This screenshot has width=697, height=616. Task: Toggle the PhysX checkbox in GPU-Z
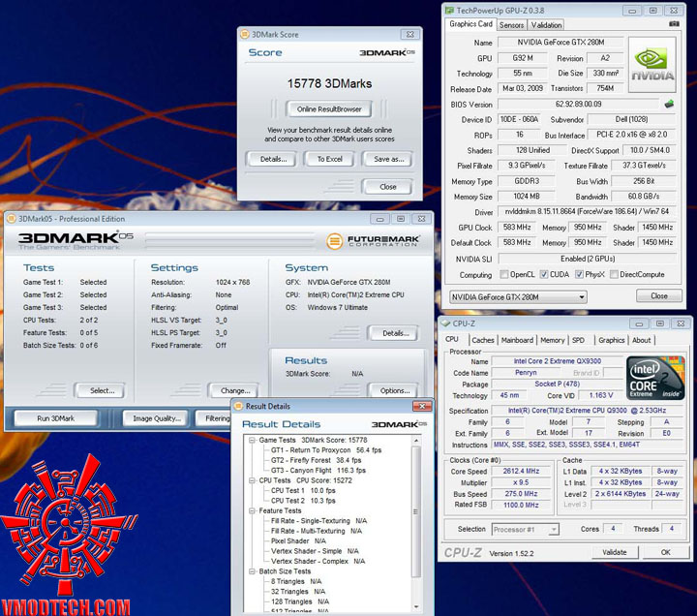(x=579, y=274)
